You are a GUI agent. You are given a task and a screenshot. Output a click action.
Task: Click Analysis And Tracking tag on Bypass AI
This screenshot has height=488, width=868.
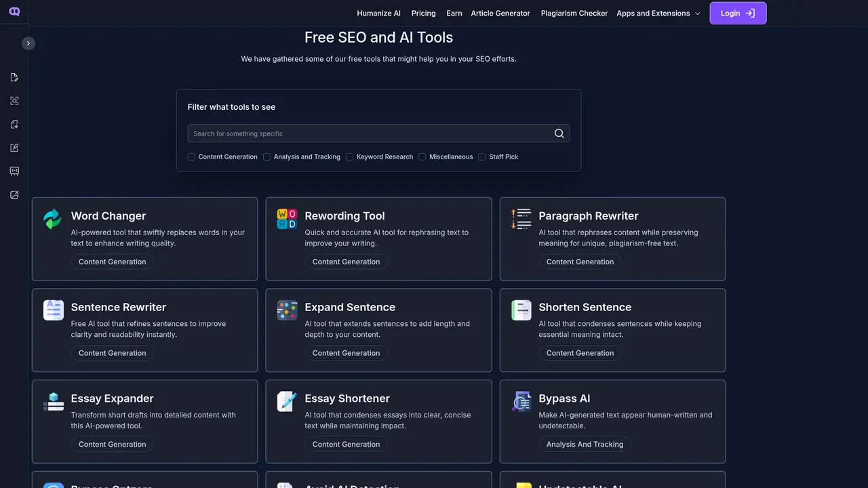click(585, 445)
